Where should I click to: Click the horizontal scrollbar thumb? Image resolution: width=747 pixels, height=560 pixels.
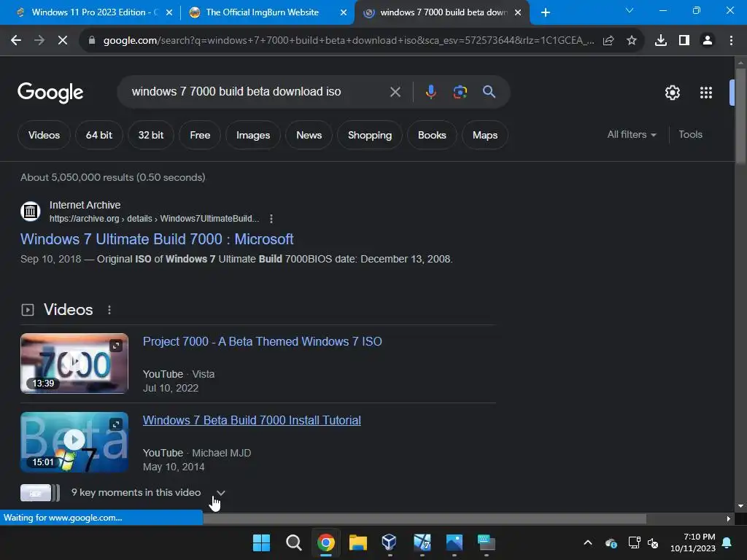coord(425,518)
